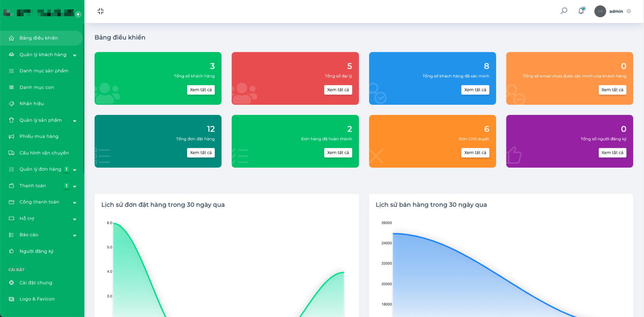Screen dimensions: 644x317
Task: View all under Tổng đơn đặt hàng
Action: click(x=201, y=153)
